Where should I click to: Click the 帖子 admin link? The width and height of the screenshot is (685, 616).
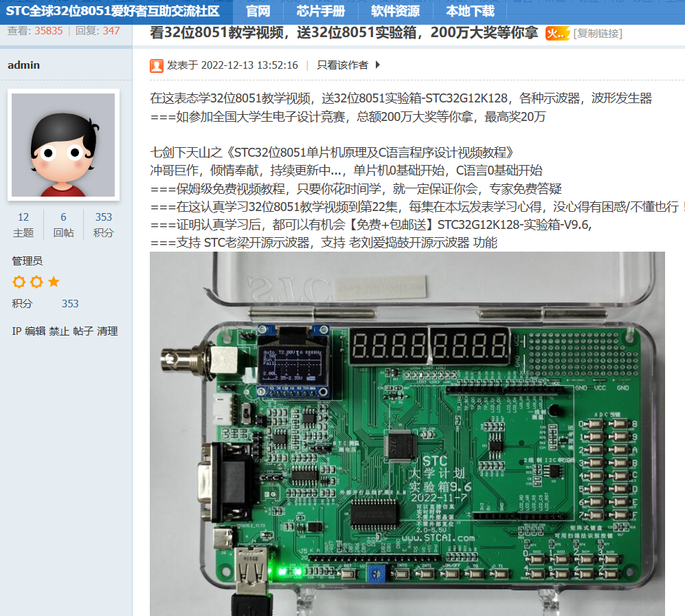point(83,331)
